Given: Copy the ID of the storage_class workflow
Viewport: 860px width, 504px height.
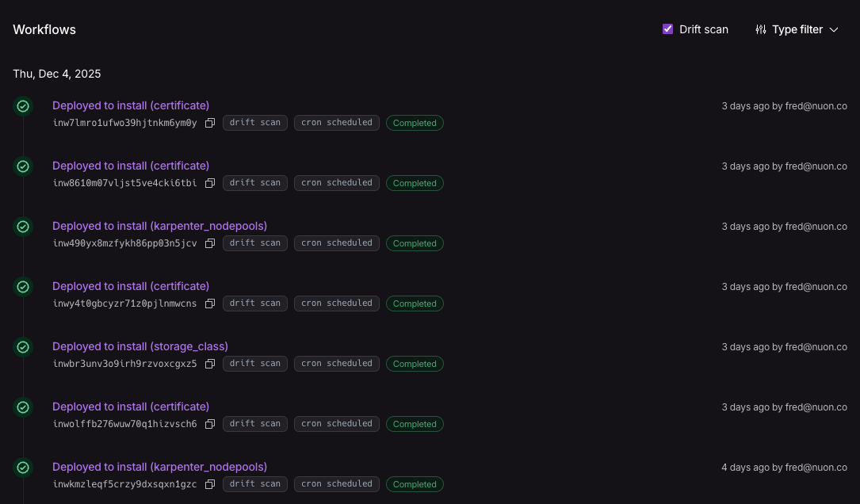Looking at the screenshot, I should 209,364.
